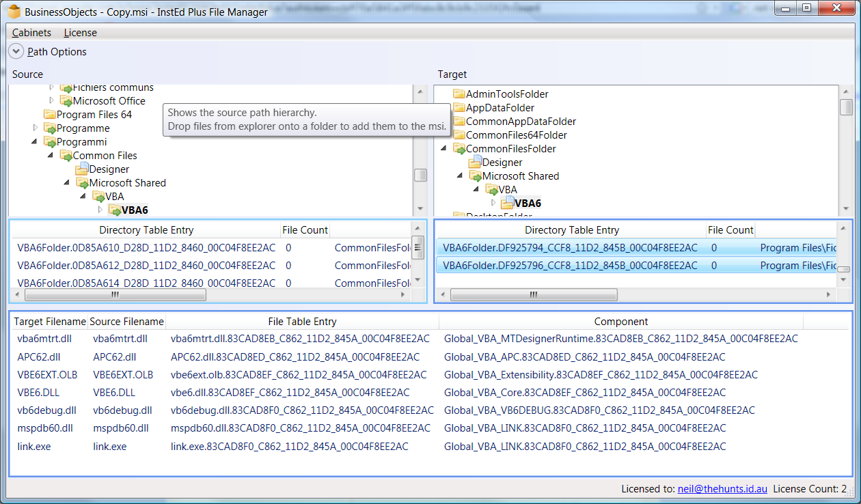The height and width of the screenshot is (504, 861).
Task: Choose the CommonAppDataFolder icon
Action: 459,122
